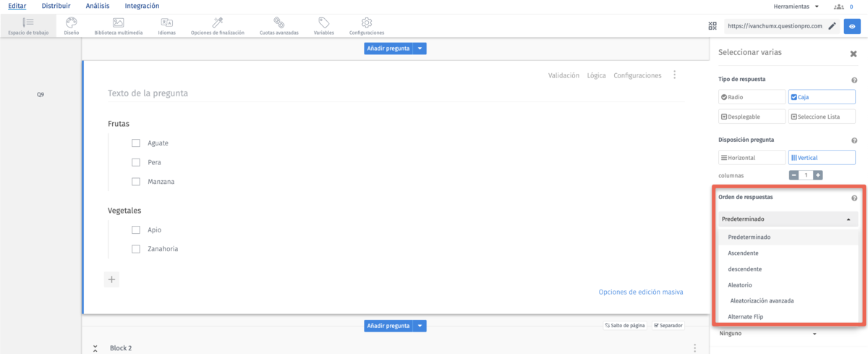The width and height of the screenshot is (868, 354).
Task: Open the Diseño palette icon
Action: point(71,22)
